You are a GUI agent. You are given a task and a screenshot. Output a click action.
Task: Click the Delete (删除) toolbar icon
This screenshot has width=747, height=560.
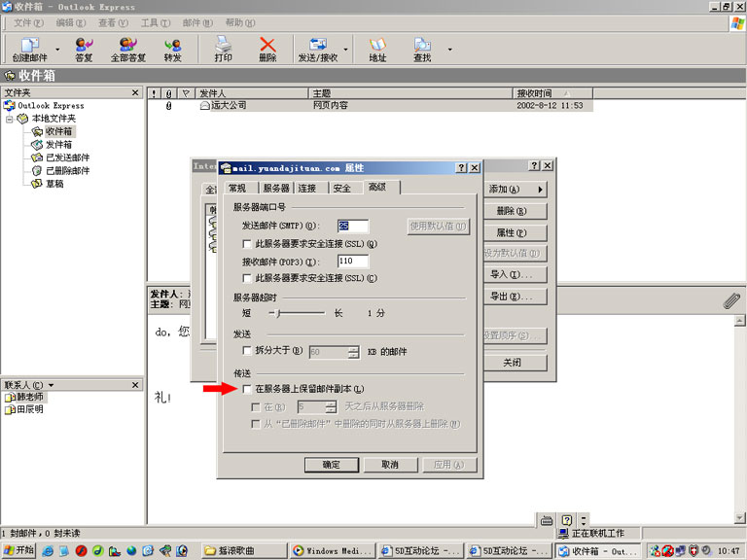pos(267,49)
